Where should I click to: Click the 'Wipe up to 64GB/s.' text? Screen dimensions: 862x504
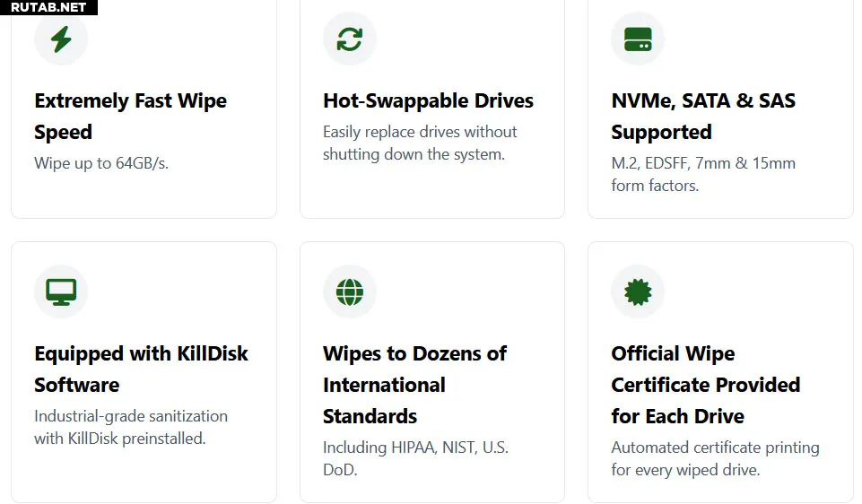point(101,163)
